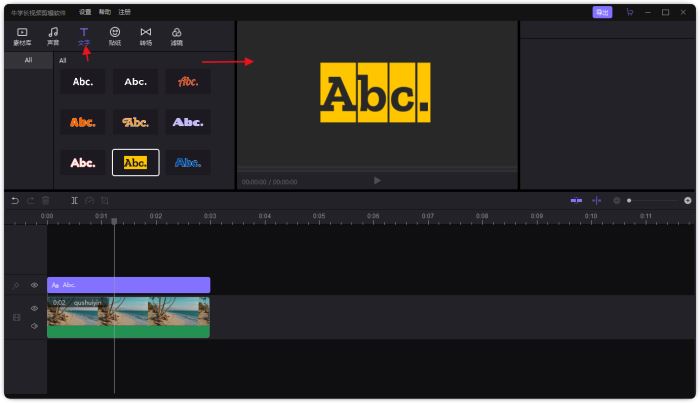Viewport: 700px width, 403px height.
Task: Click the timeline zoom slider handle
Action: tap(629, 201)
